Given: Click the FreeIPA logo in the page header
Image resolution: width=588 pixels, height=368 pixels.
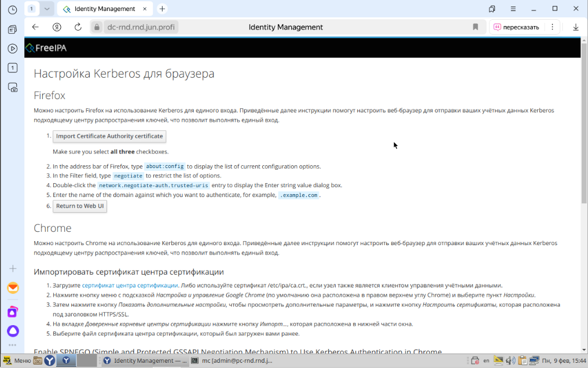Looking at the screenshot, I should click(45, 48).
